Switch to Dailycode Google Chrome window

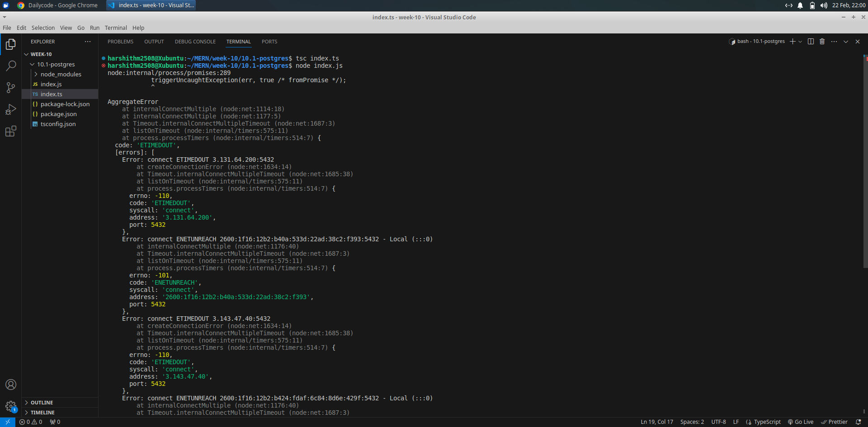[57, 5]
